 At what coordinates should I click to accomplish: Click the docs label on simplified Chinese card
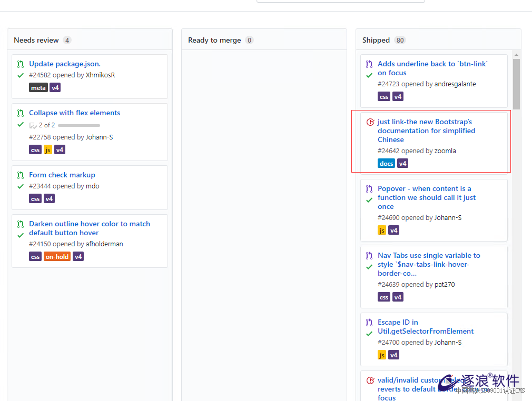pyautogui.click(x=386, y=164)
